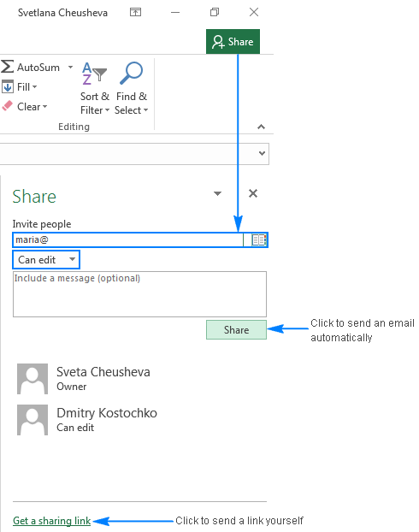Open the Sort & Filter menu

point(95,89)
